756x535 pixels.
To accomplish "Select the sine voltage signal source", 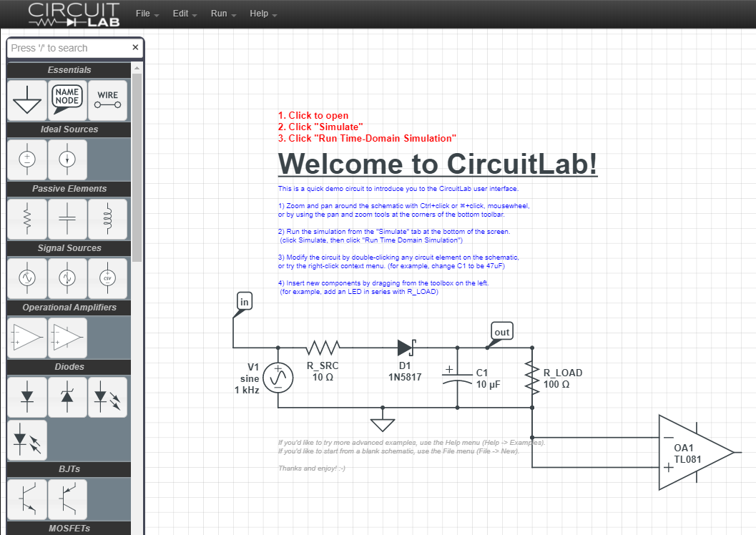I will pyautogui.click(x=27, y=278).
